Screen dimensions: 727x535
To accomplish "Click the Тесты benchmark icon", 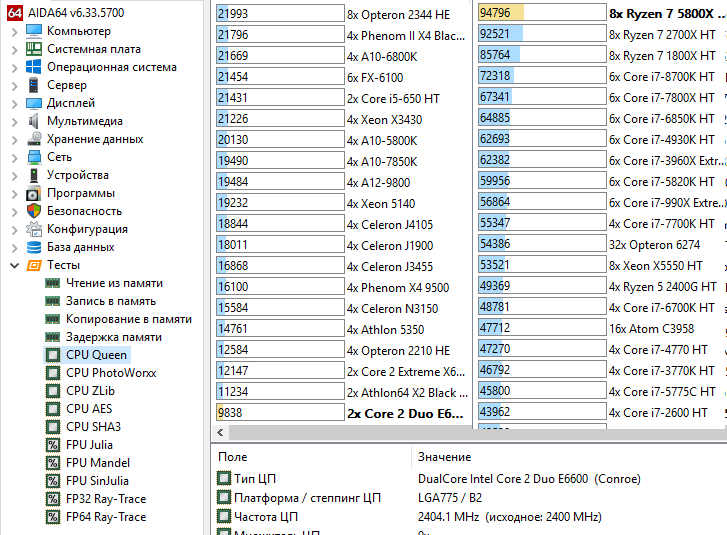I will [34, 265].
